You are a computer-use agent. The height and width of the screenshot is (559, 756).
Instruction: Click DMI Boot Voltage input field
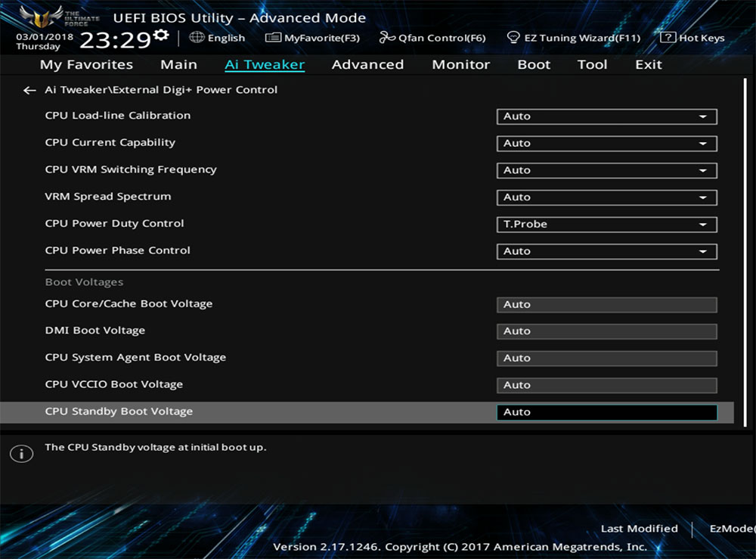[606, 331]
